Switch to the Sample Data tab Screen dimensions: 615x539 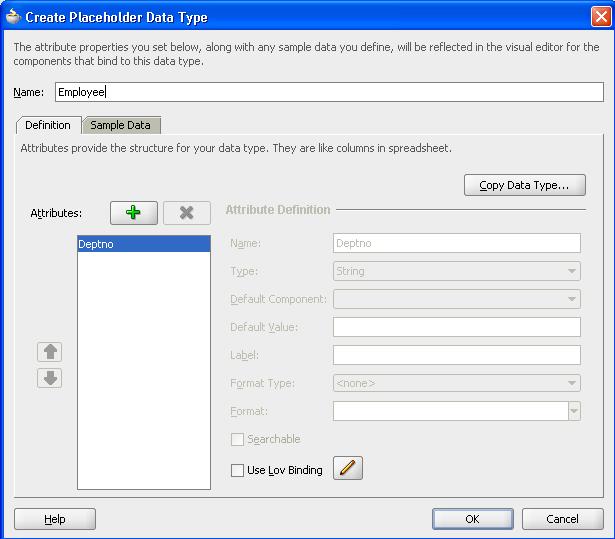(x=121, y=125)
